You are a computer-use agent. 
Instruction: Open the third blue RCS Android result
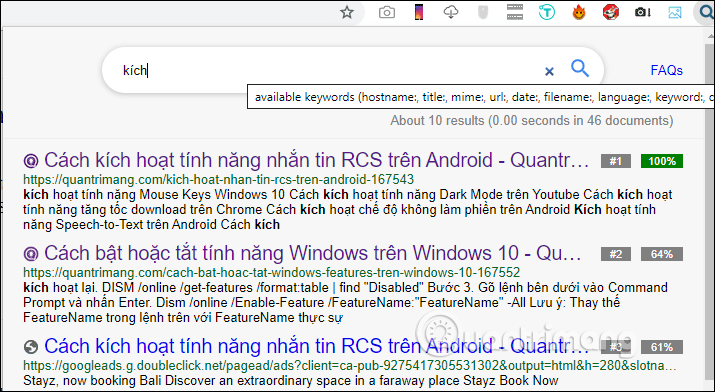(x=316, y=346)
